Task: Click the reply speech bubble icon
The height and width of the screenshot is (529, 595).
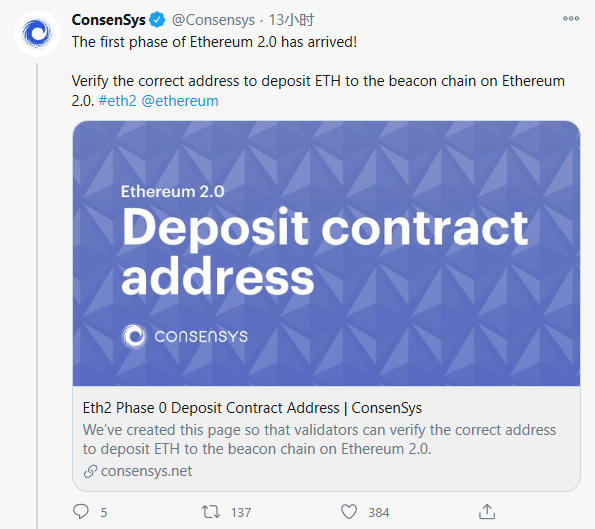Action: click(80, 512)
